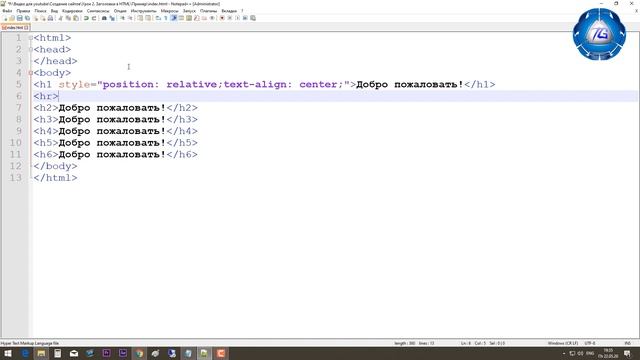Open the notification center icon
The height and width of the screenshot is (360, 640).
pyautogui.click(x=627, y=353)
